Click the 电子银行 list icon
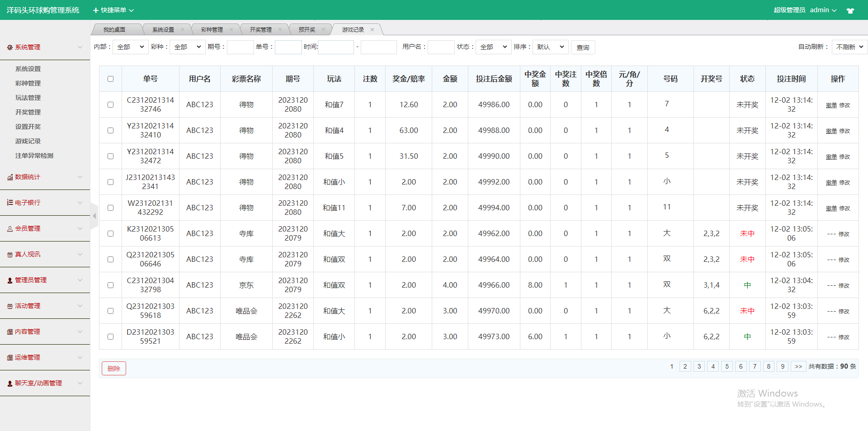This screenshot has height=431, width=868. tap(10, 203)
